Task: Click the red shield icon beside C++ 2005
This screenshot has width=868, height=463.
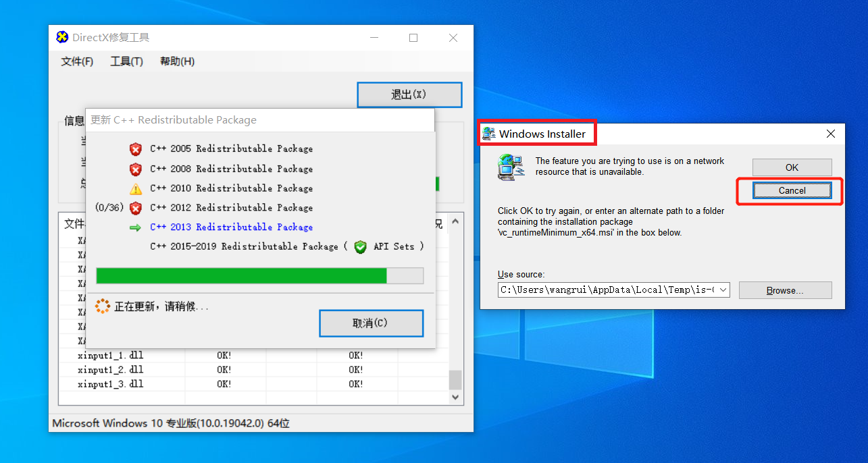Action: [136, 149]
